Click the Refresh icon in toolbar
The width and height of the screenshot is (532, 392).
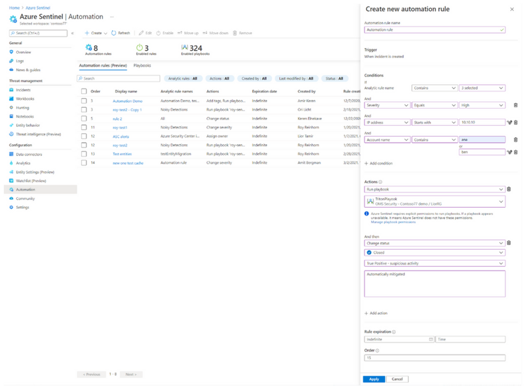point(114,33)
